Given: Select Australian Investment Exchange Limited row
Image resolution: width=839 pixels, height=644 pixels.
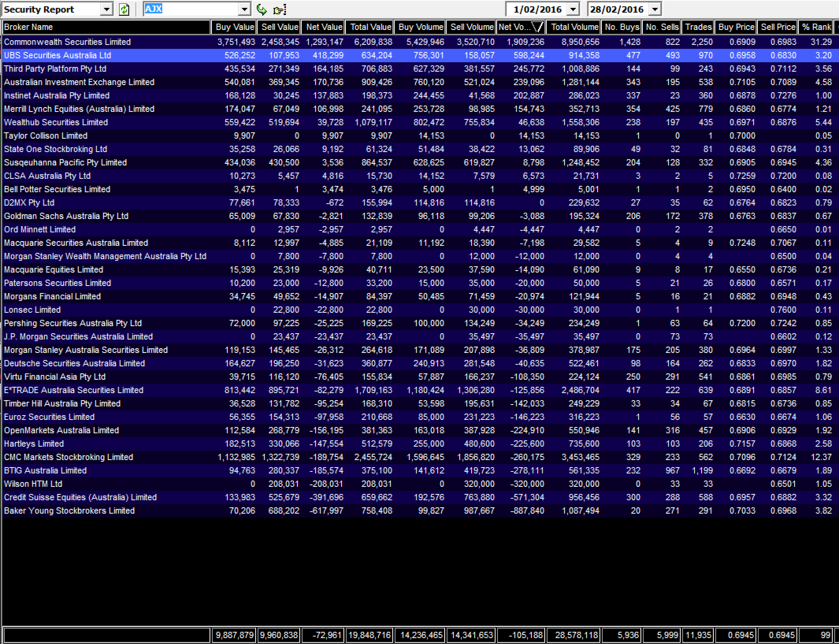Looking at the screenshot, I should click(420, 82).
